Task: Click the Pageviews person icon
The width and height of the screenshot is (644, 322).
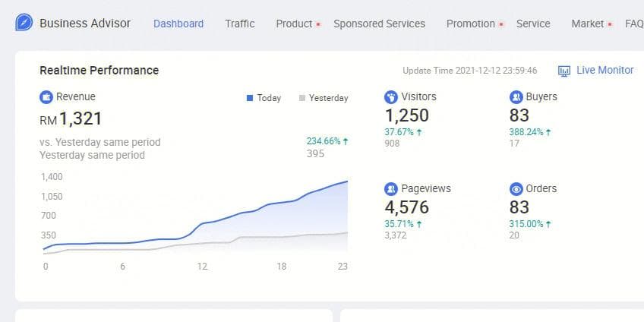Action: 391,189
